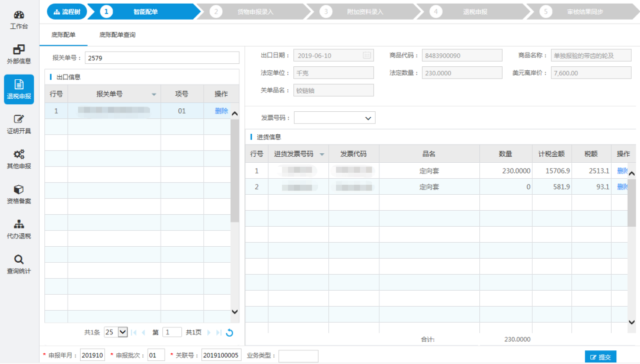Click the 93.1 税额 cell
The width and height of the screenshot is (640, 364).
[591, 186]
